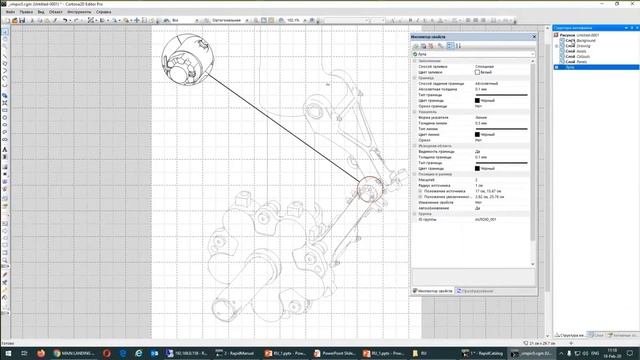Click the inspector vertical scrollbar
This screenshot has height=360, width=640.
pyautogui.click(x=532, y=151)
